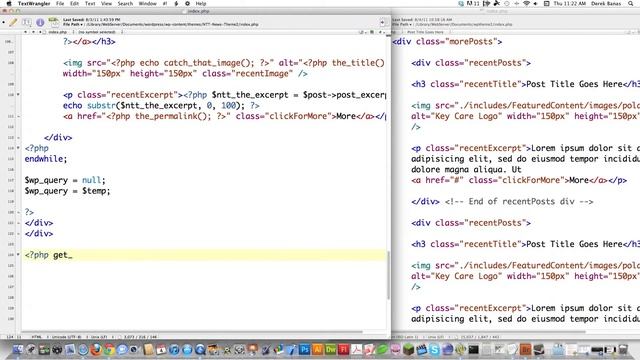Launch Illustrator from the Dock
Screen dimensions: 640x360
click(x=317, y=349)
